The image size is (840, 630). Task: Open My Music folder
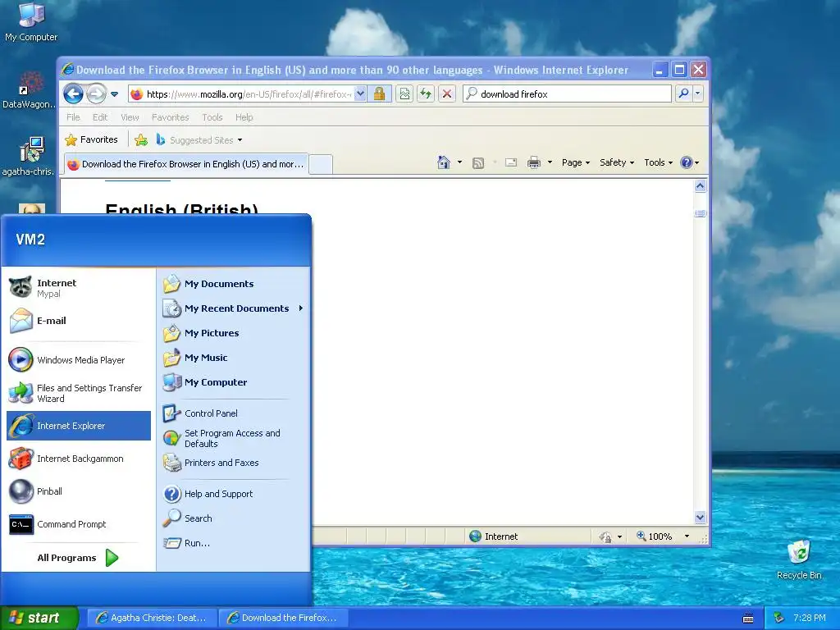click(234, 358)
